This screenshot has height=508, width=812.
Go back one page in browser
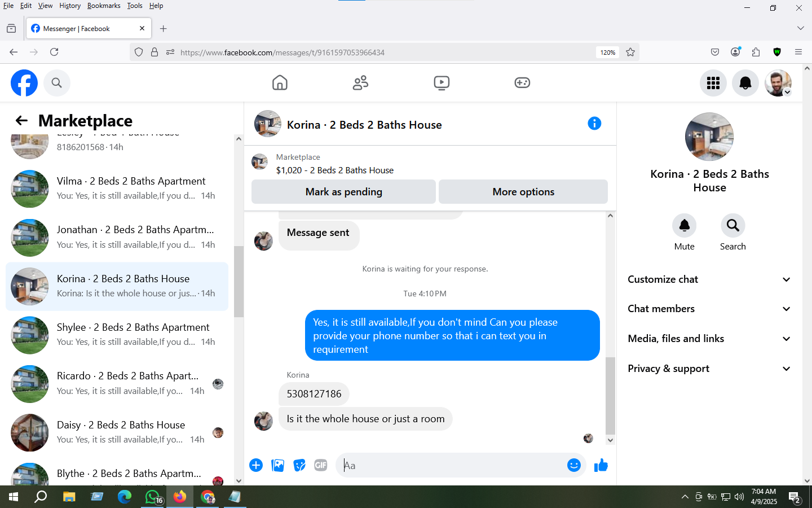(x=14, y=52)
